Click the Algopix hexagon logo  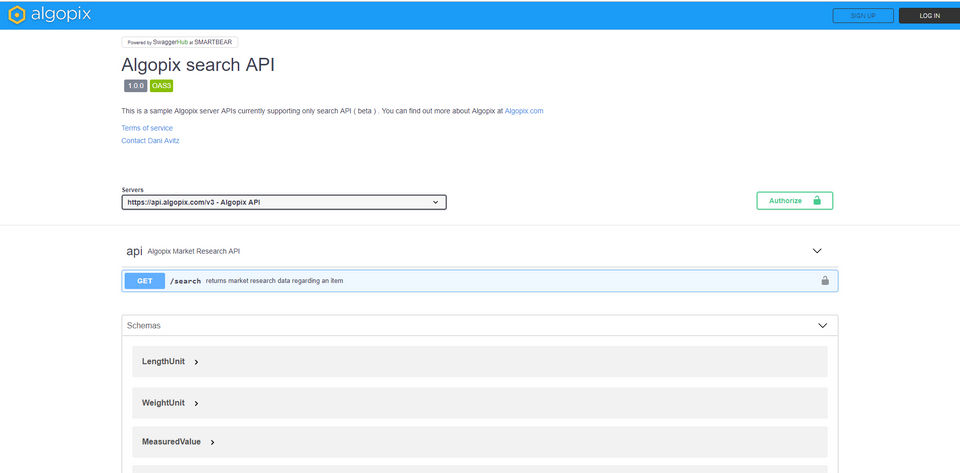17,15
